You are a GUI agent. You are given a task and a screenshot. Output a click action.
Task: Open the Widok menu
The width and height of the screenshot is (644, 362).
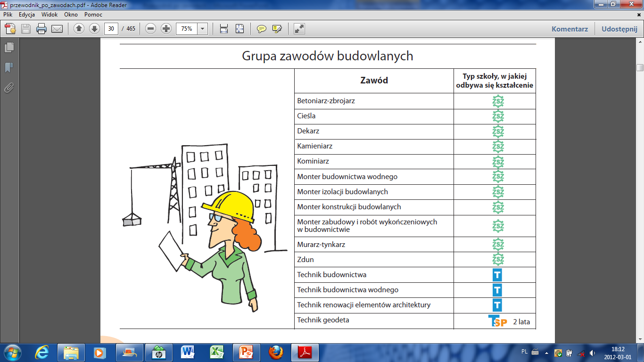coord(50,15)
